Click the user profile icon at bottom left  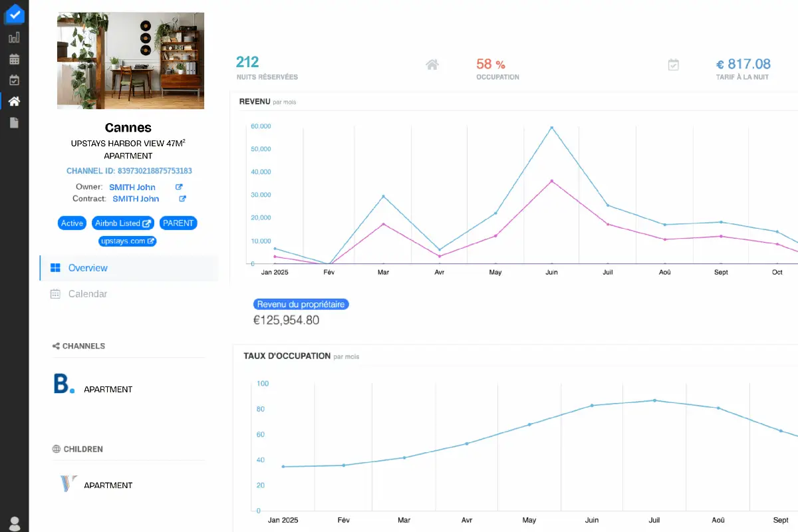[x=14, y=523]
